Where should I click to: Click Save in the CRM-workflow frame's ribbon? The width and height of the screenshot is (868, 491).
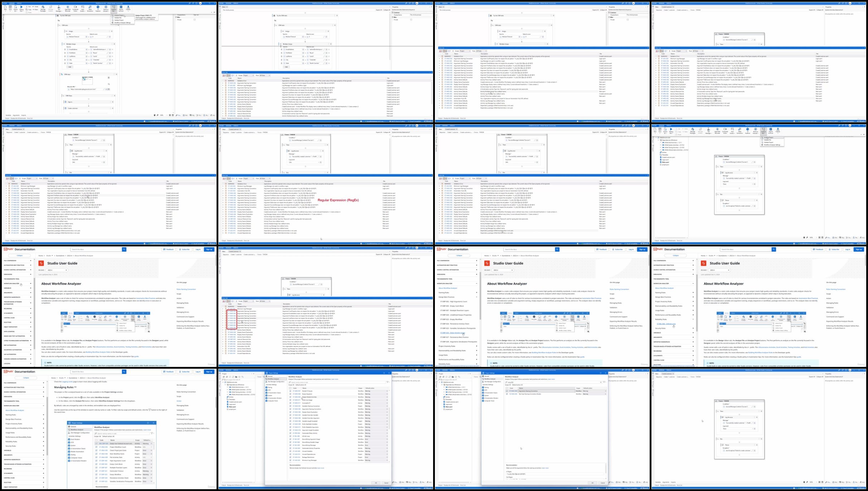click(10, 8)
